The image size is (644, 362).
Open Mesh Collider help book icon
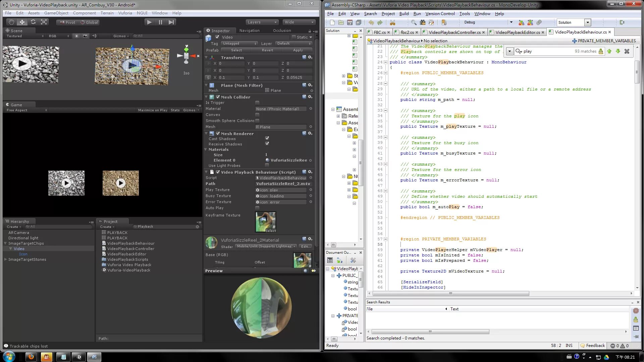(x=304, y=97)
